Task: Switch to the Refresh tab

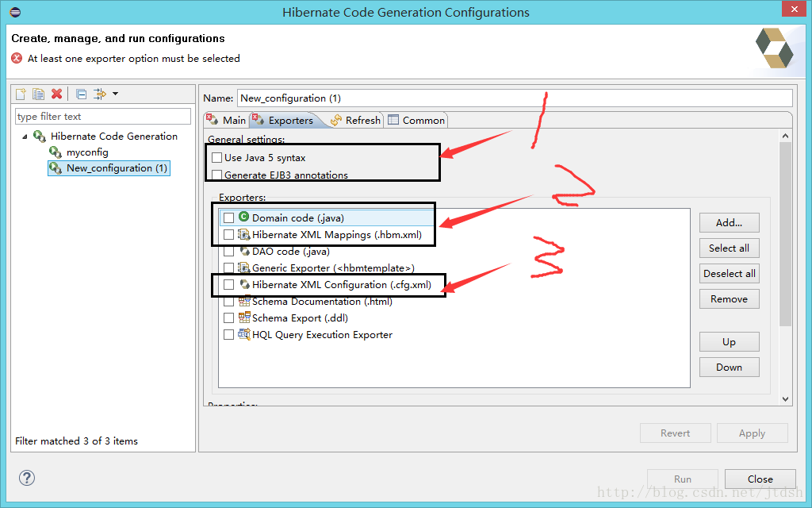Action: tap(356, 120)
